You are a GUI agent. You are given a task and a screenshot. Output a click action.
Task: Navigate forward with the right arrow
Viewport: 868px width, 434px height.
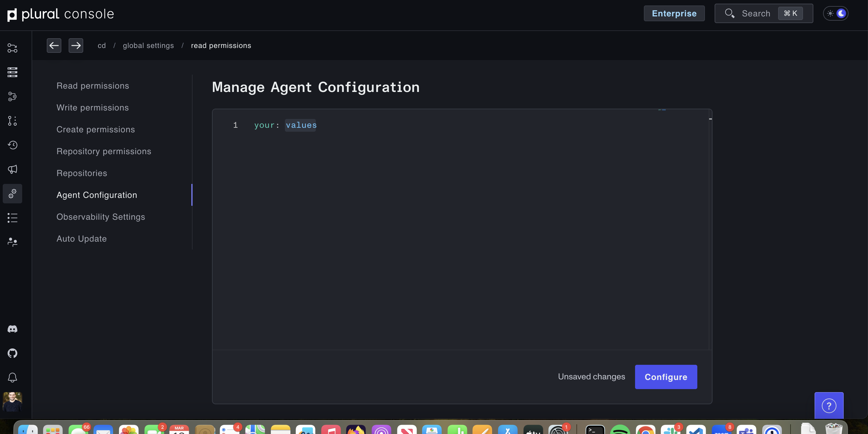76,46
